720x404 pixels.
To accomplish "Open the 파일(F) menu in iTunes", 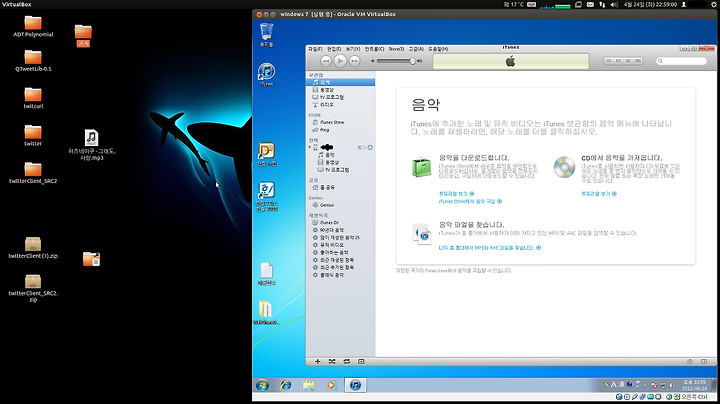I will [315, 49].
